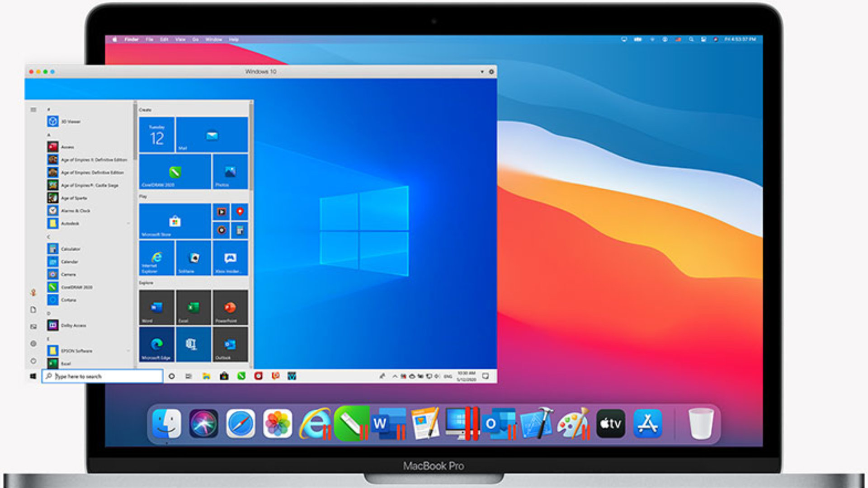The height and width of the screenshot is (488, 868).
Task: Open the Finder menu in the menu bar
Action: 132,39
